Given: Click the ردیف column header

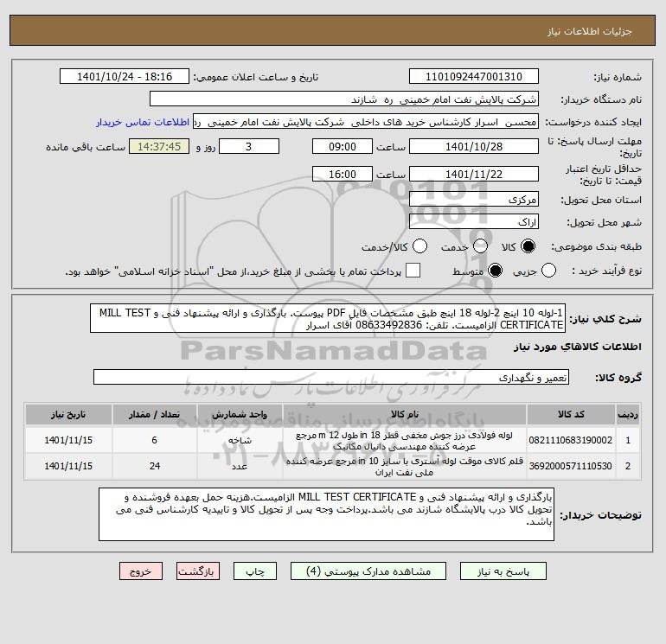Looking at the screenshot, I should point(628,414).
